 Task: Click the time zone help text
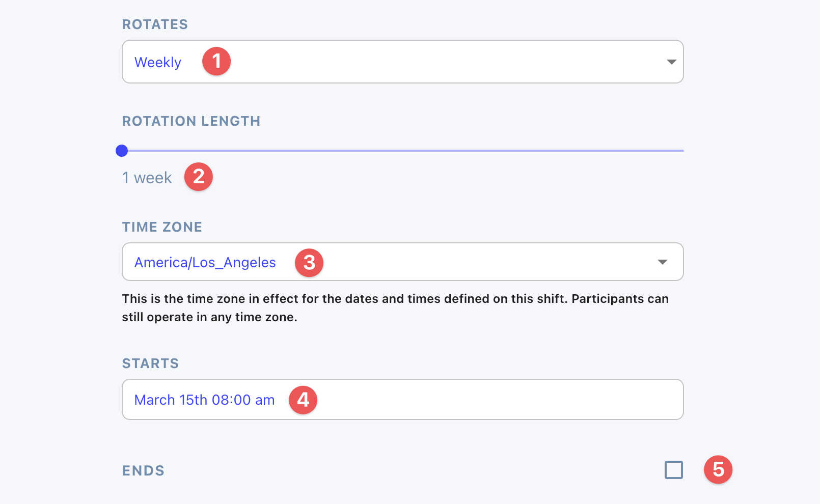tap(395, 308)
